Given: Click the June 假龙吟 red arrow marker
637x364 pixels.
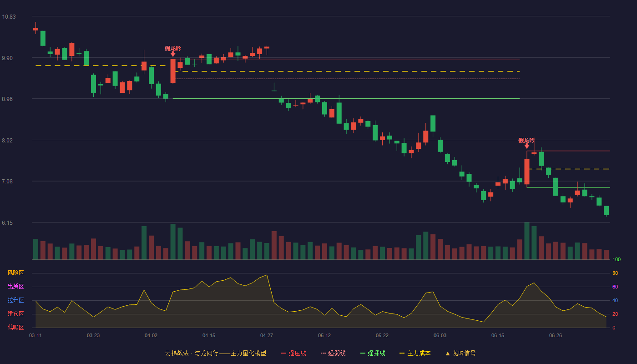Looking at the screenshot, I should pos(527,146).
